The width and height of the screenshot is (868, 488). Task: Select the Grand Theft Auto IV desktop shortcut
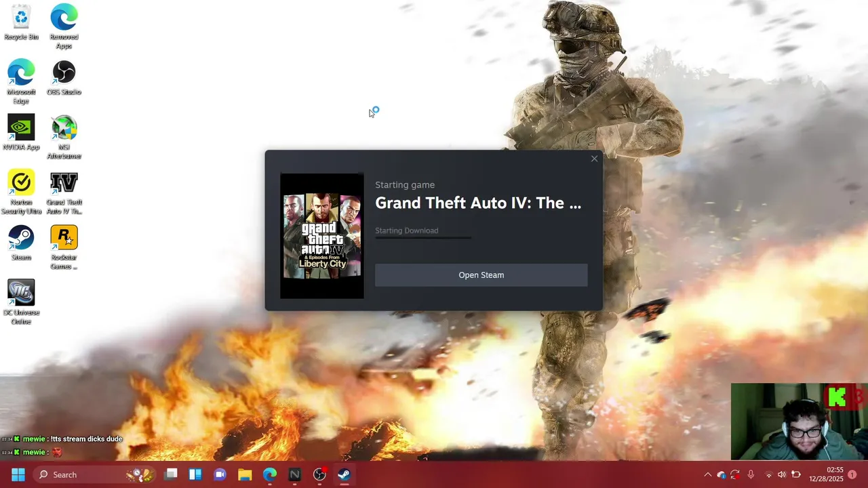coord(64,192)
